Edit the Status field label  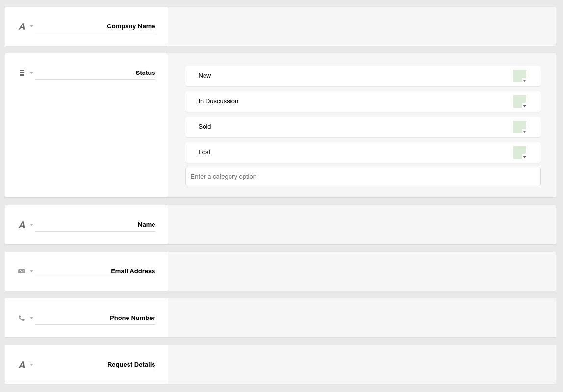coord(95,73)
